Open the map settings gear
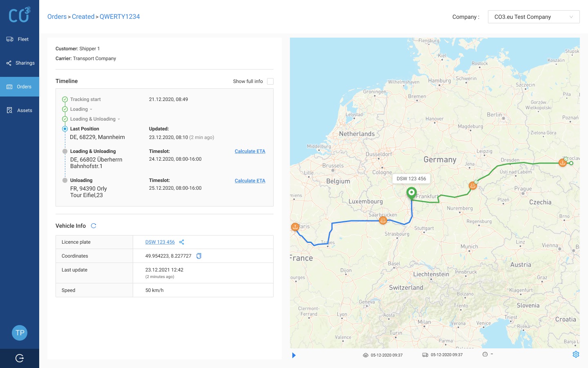Screen dimensions: 588x368 pyautogui.click(x=576, y=355)
